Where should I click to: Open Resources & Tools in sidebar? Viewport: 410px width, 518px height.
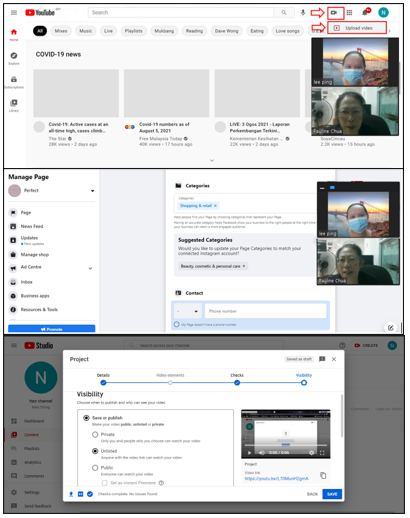(39, 310)
